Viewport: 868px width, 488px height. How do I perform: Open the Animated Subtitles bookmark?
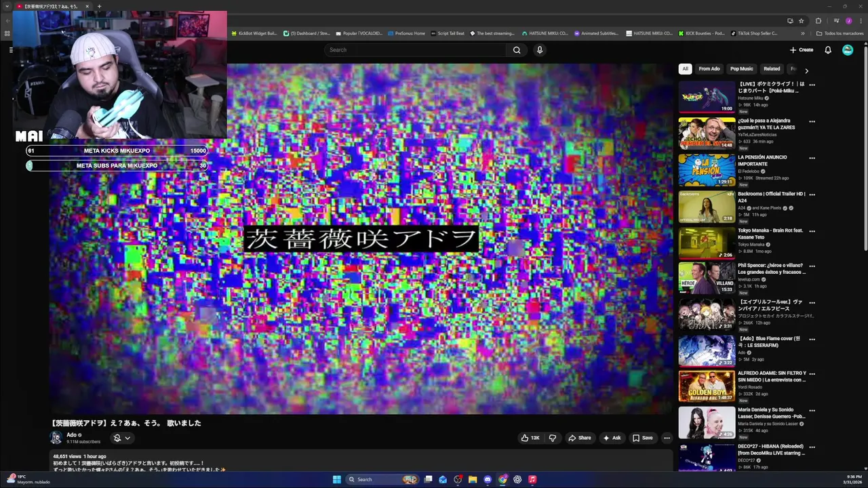tap(596, 33)
